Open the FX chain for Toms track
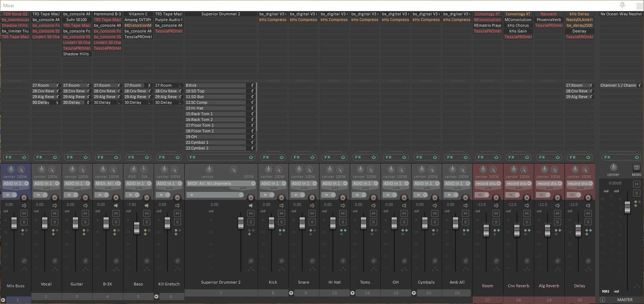This screenshot has width=644, height=304. coord(358,157)
